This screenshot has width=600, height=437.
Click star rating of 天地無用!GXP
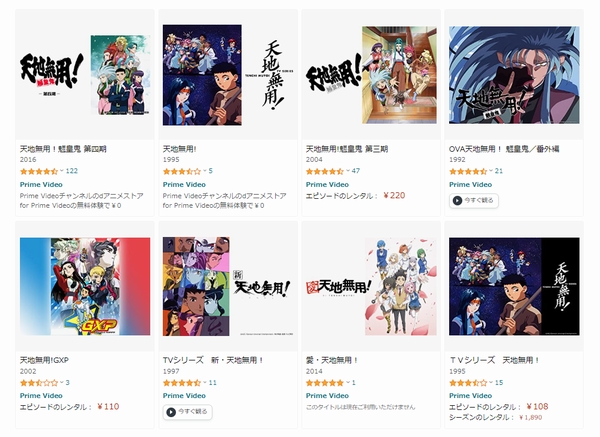(x=39, y=383)
